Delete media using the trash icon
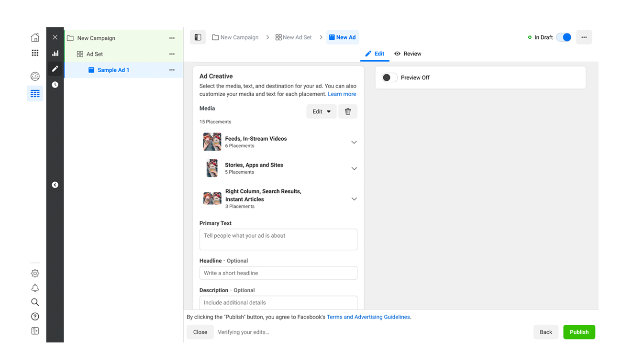 pyautogui.click(x=348, y=111)
